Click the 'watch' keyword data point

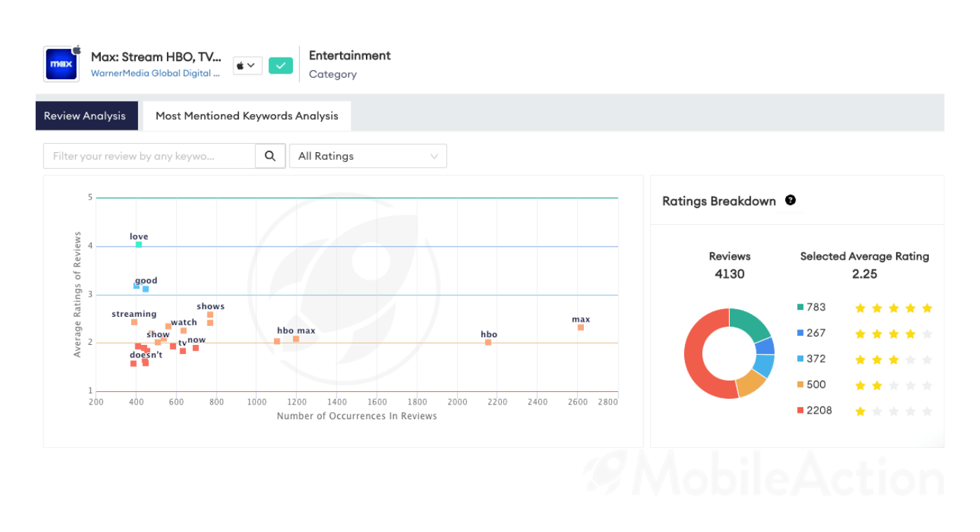pos(183,331)
